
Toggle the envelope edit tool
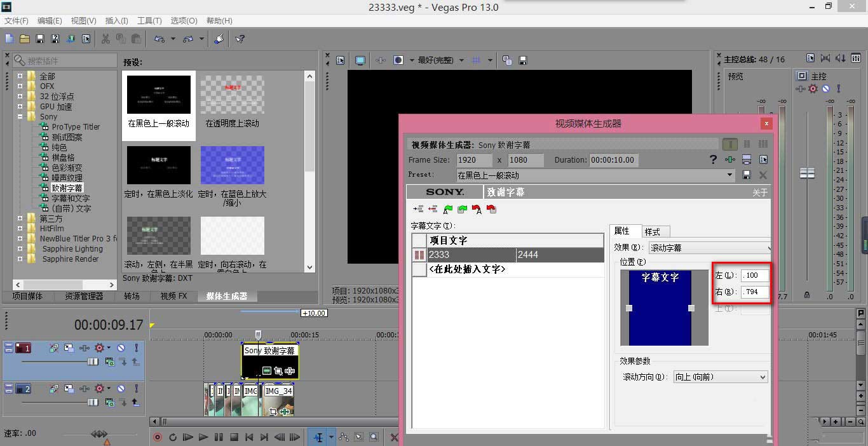point(344,437)
